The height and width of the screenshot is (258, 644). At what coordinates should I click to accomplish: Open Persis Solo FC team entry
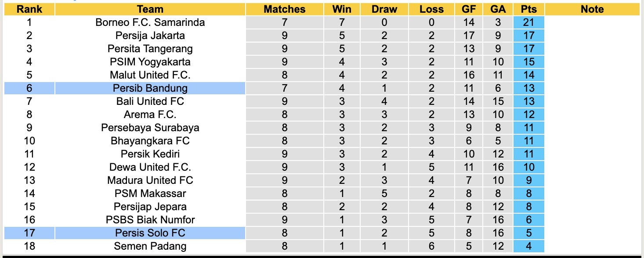(150, 233)
